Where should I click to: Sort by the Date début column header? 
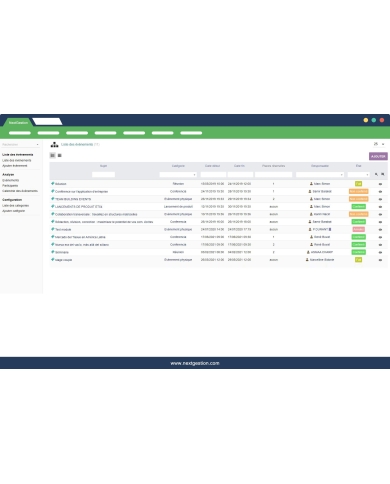pyautogui.click(x=213, y=166)
